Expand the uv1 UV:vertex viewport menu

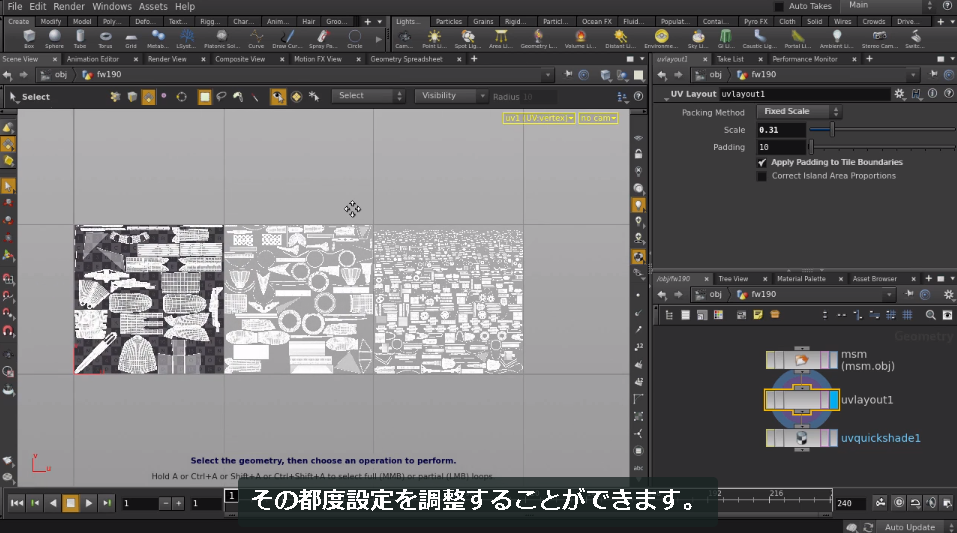coord(539,118)
